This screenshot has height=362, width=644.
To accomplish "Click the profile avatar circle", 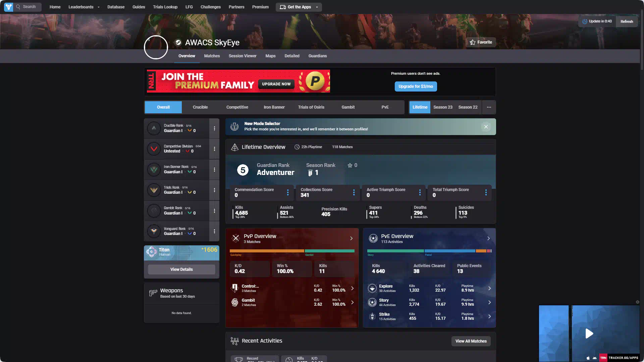I will tap(156, 47).
